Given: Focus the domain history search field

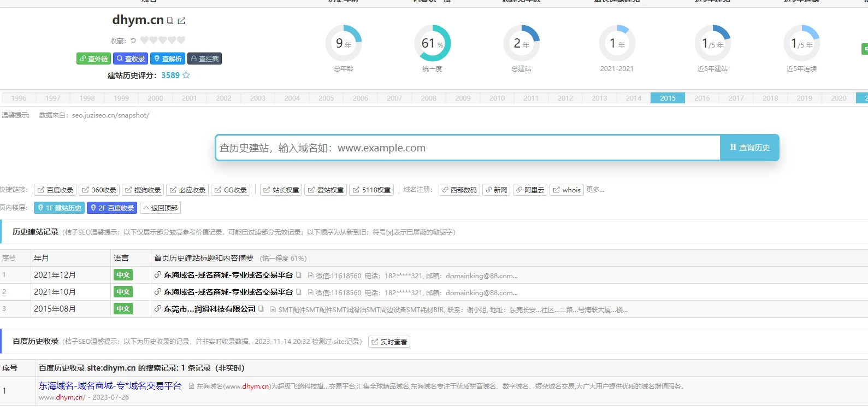Looking at the screenshot, I should click(468, 148).
